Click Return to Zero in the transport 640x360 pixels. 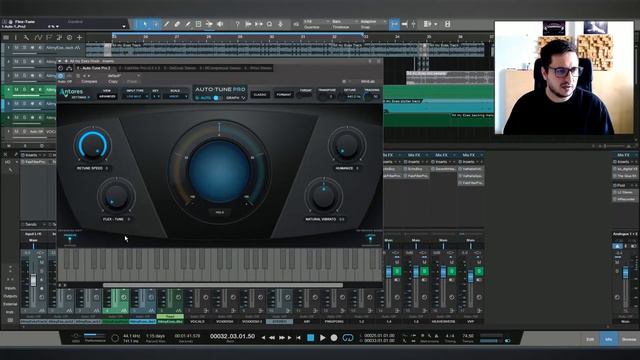pyautogui.click(x=299, y=338)
